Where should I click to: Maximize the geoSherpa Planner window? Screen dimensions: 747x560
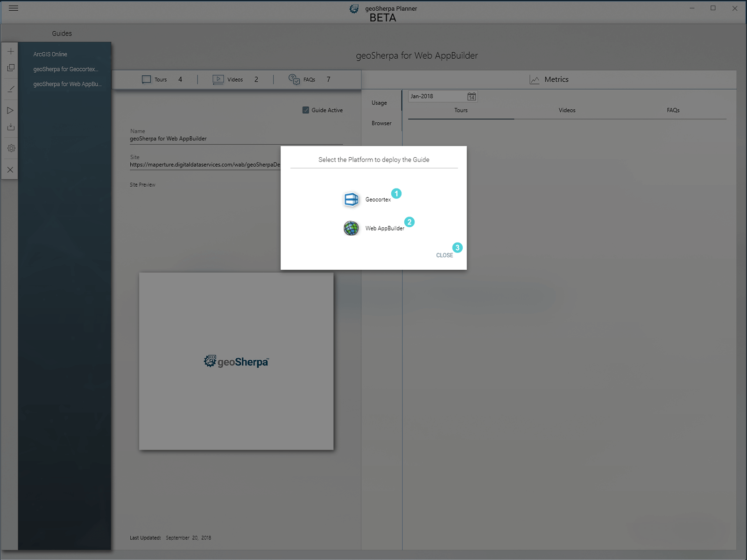(713, 8)
